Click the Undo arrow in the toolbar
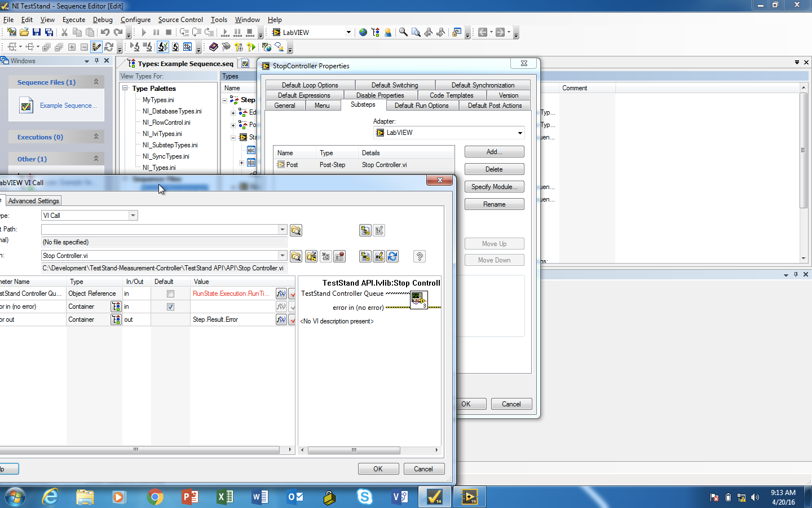812x508 pixels. (x=105, y=32)
